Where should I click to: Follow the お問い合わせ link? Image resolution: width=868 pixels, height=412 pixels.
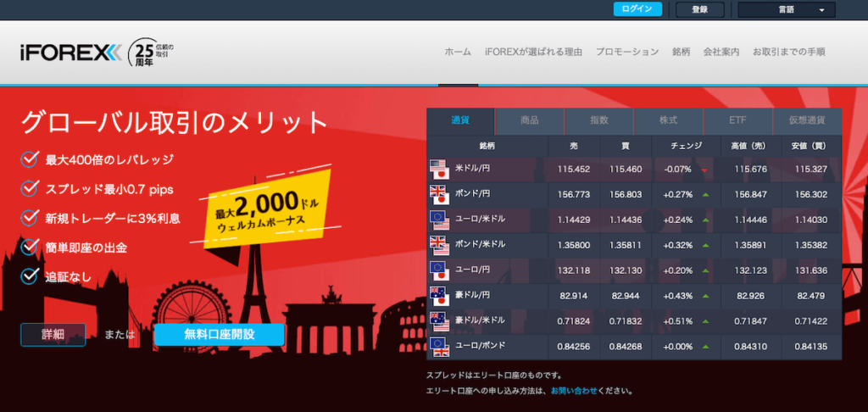click(574, 391)
